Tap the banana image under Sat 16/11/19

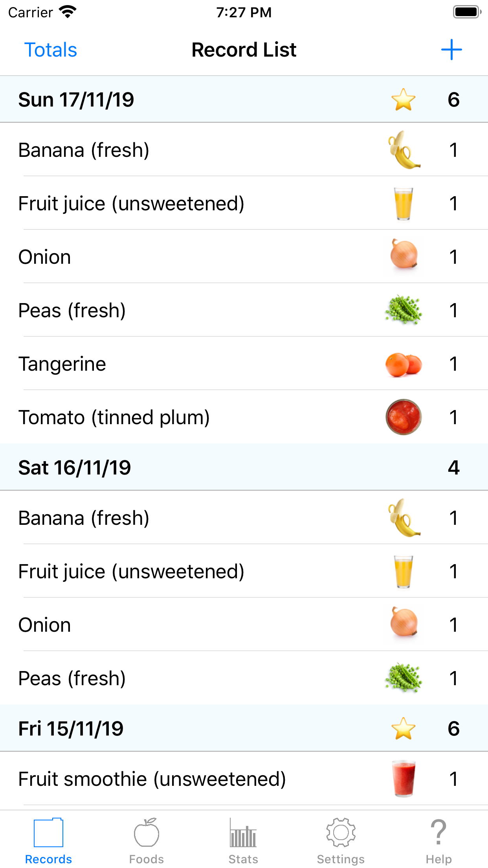pyautogui.click(x=404, y=518)
